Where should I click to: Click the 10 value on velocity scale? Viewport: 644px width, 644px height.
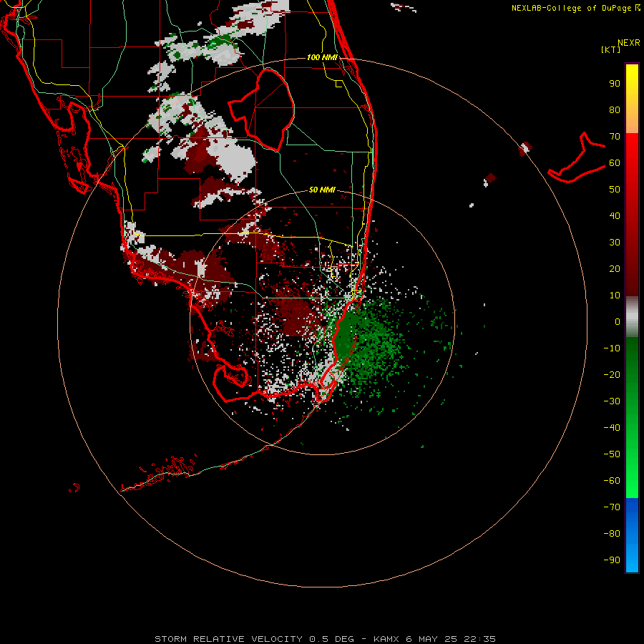tap(615, 296)
